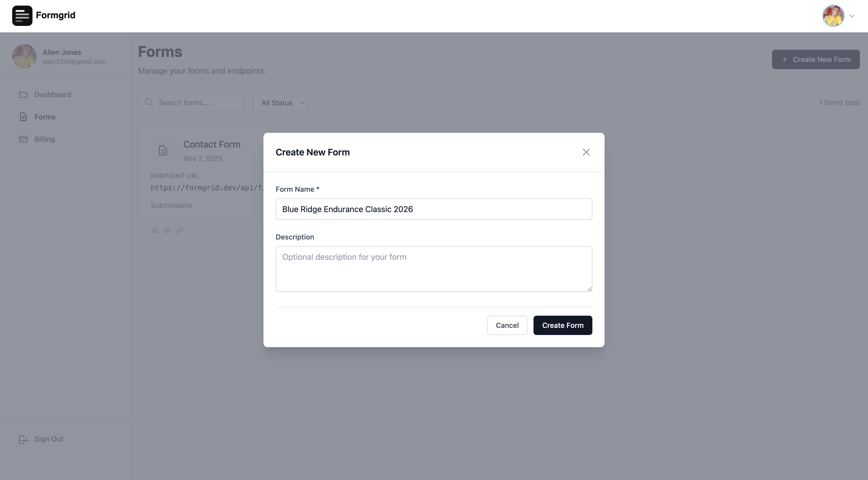Select Forms in sidebar navigation
Image resolution: width=868 pixels, height=480 pixels.
[45, 117]
